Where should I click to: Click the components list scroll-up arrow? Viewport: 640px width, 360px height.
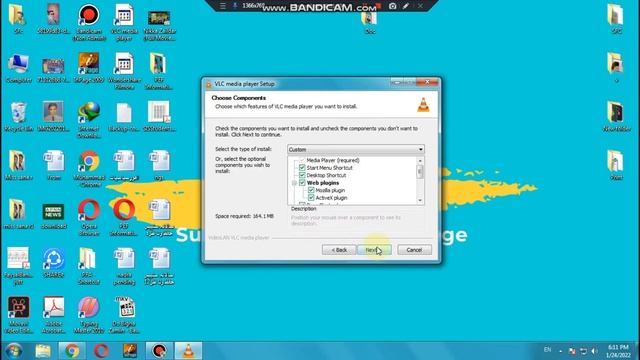[x=420, y=161]
